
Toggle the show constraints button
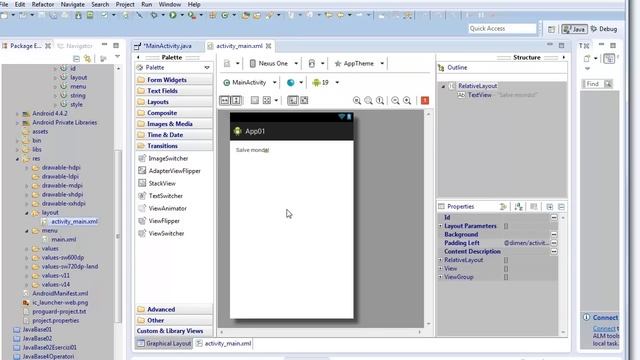coord(293,100)
